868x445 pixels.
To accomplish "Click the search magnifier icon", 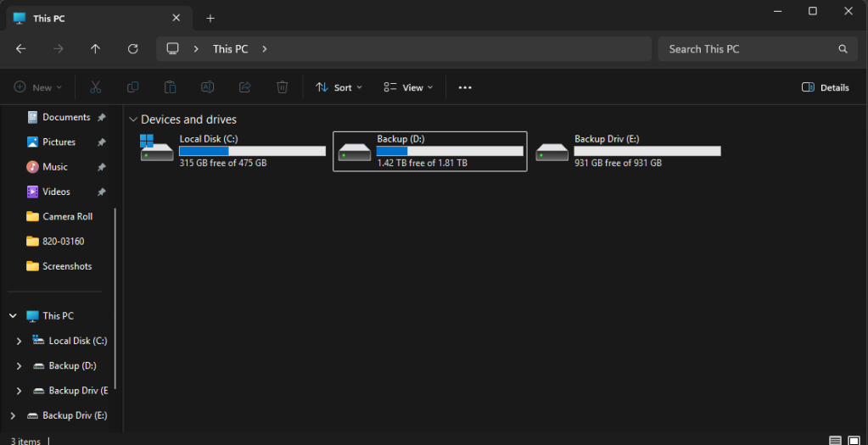I will pyautogui.click(x=843, y=48).
